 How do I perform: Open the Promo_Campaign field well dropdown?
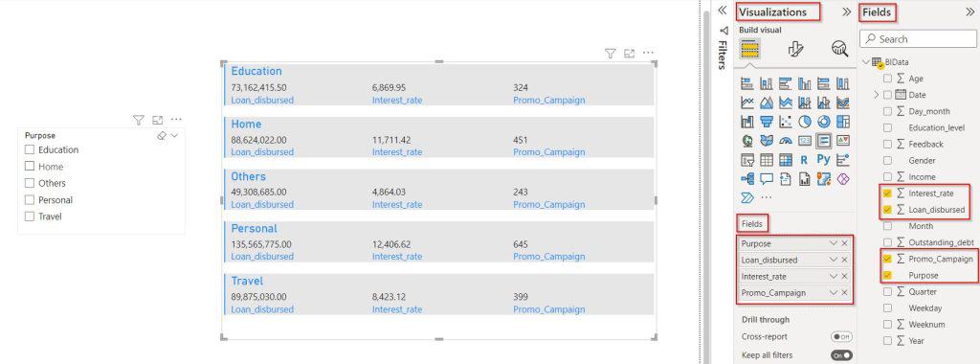834,293
